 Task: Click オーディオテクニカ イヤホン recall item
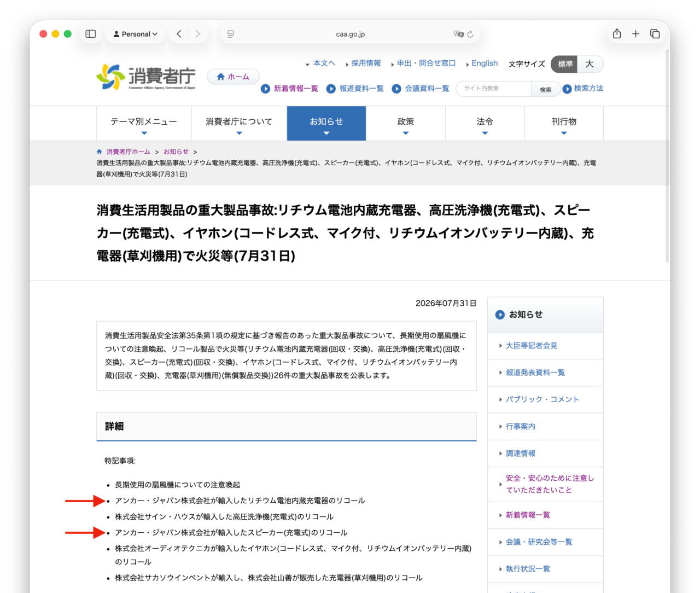click(x=293, y=555)
